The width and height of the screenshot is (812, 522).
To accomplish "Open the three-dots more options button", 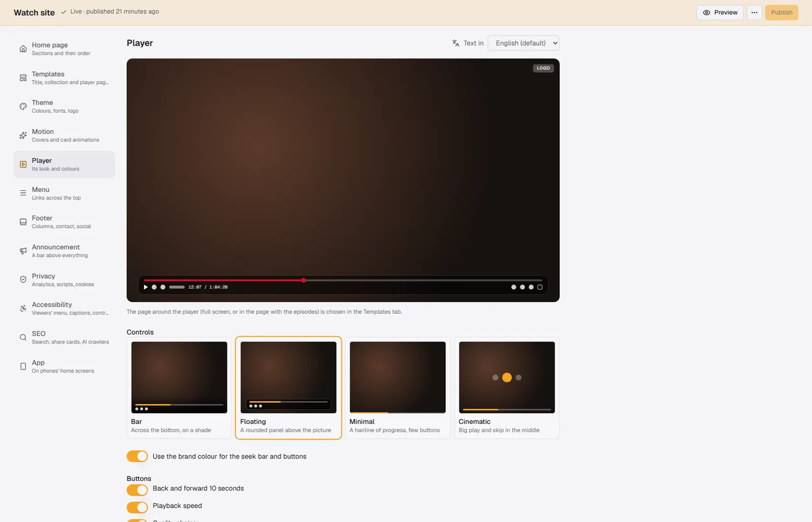I will click(x=754, y=13).
